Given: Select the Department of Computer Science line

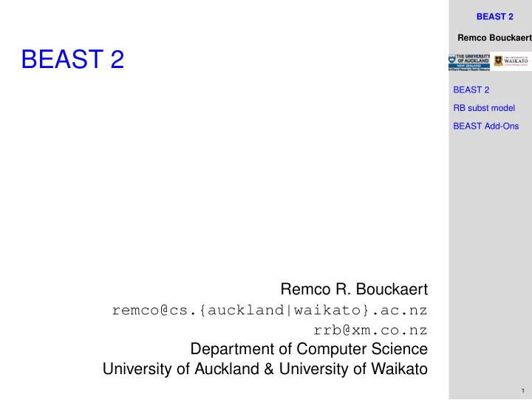Looking at the screenshot, I should tap(309, 349).
